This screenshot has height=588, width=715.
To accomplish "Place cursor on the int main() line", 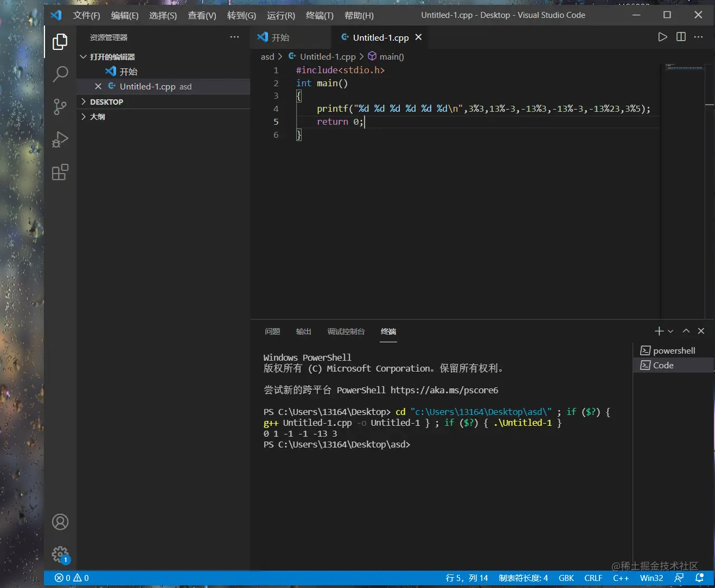I will (x=322, y=83).
